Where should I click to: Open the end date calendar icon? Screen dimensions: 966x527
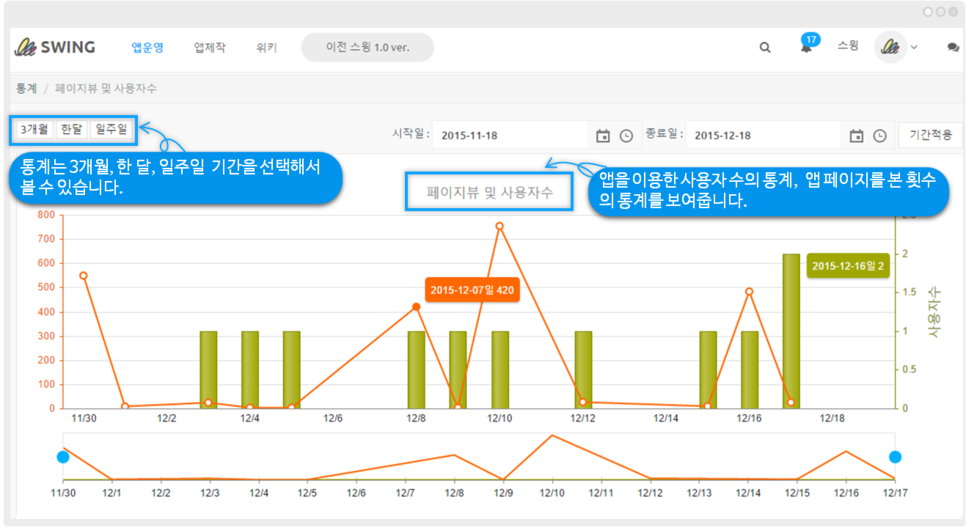tap(856, 136)
